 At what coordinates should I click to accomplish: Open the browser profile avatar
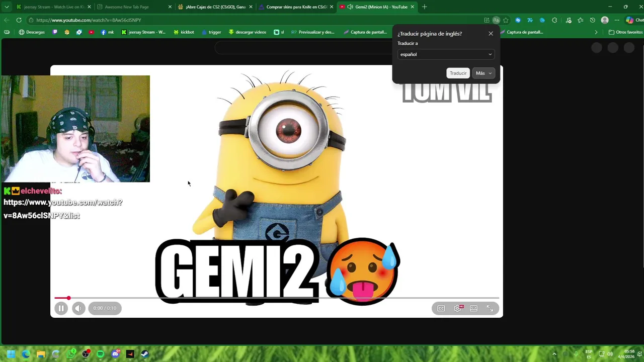(605, 20)
